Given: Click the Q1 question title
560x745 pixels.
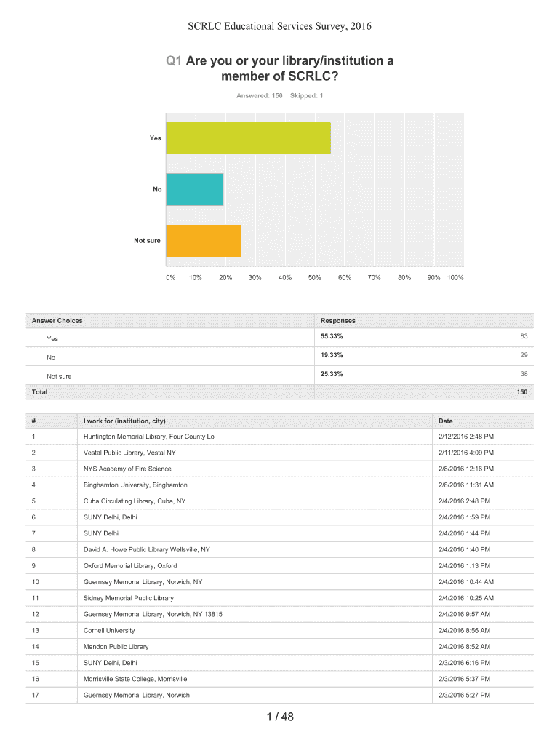Looking at the screenshot, I should [280, 69].
